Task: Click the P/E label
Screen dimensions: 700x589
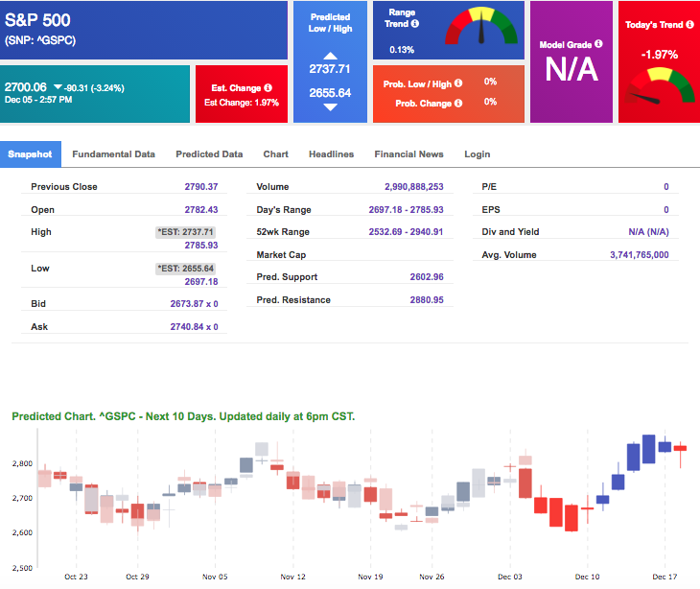Action: point(489,187)
